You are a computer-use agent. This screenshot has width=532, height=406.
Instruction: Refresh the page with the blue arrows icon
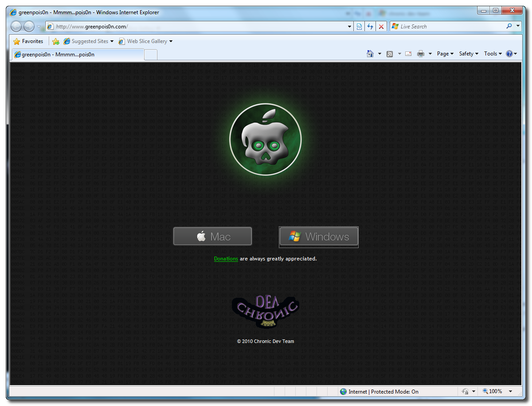pos(370,27)
